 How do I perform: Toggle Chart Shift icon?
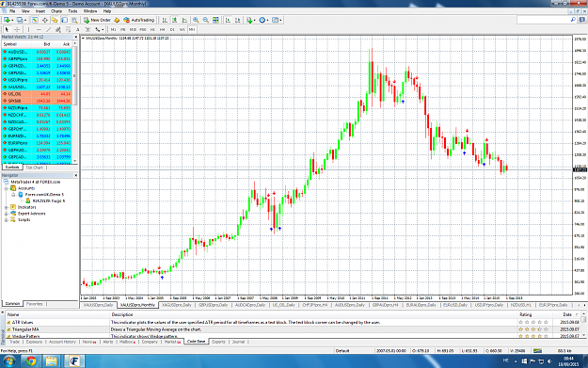click(237, 20)
